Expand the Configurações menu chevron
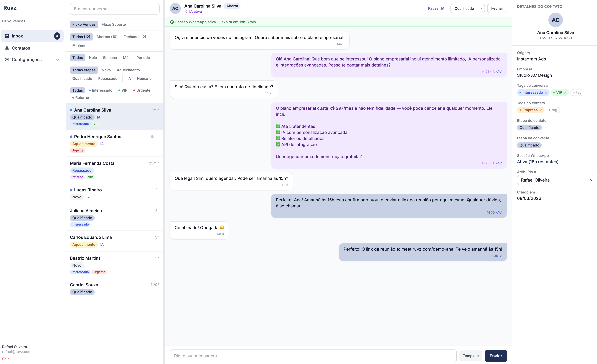597x364 pixels. click(57, 60)
